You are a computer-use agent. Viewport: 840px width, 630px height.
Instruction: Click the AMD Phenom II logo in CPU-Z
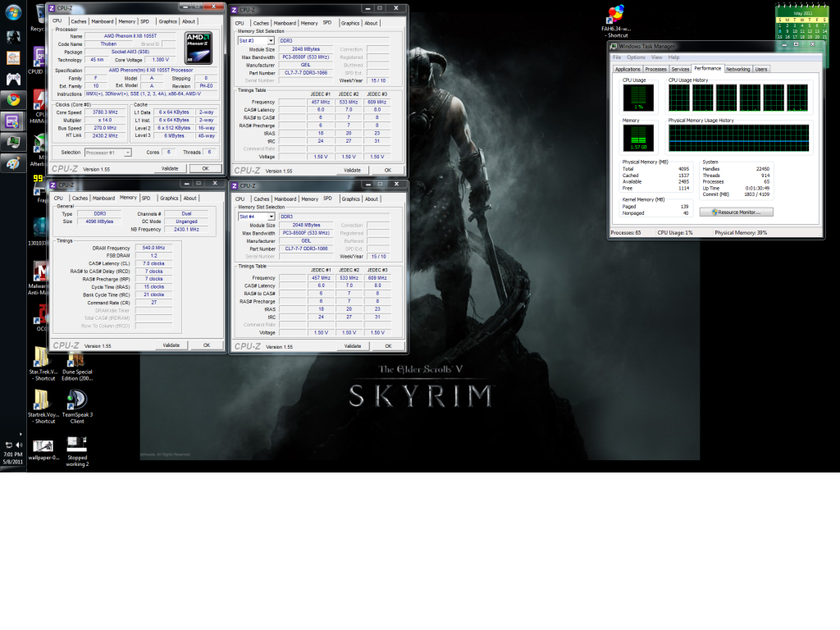point(199,48)
